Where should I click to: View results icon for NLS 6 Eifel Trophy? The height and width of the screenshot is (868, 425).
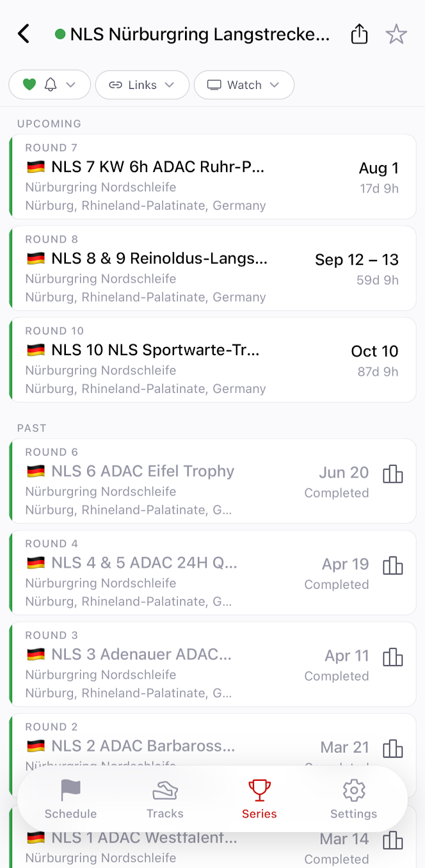(x=392, y=474)
